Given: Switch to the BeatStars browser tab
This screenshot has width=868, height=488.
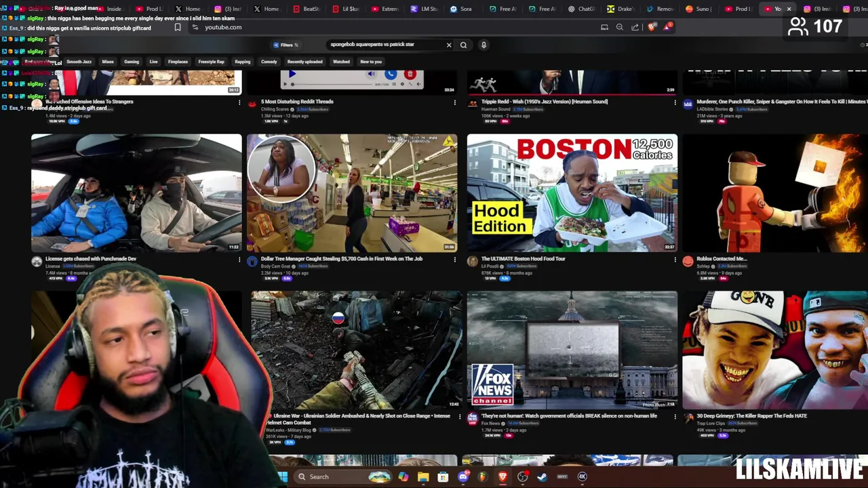Looking at the screenshot, I should (307, 9).
